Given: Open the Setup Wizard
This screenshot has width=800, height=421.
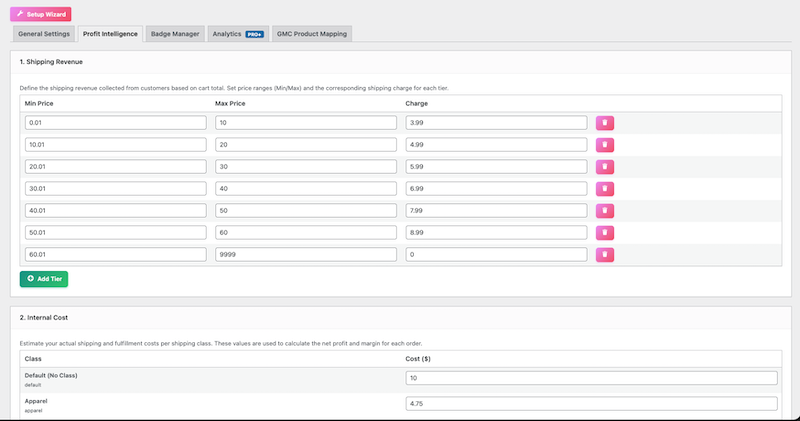Looking at the screenshot, I should [x=41, y=14].
